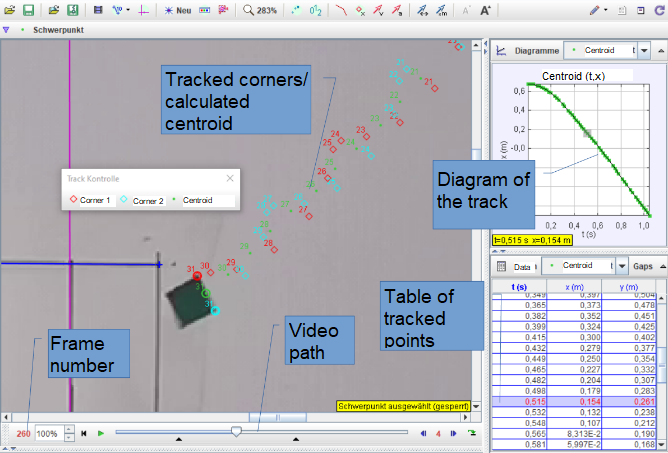Toggle position markers icon
The width and height of the screenshot is (668, 453).
click(360, 11)
